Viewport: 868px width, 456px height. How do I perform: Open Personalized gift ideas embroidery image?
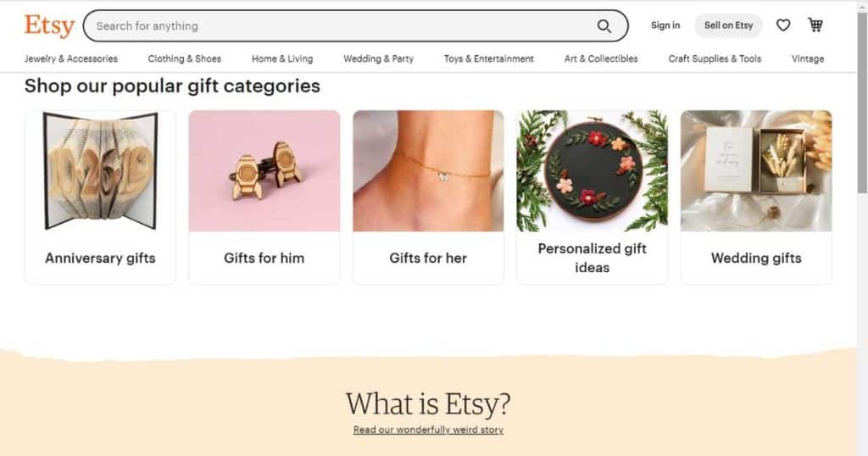593,170
